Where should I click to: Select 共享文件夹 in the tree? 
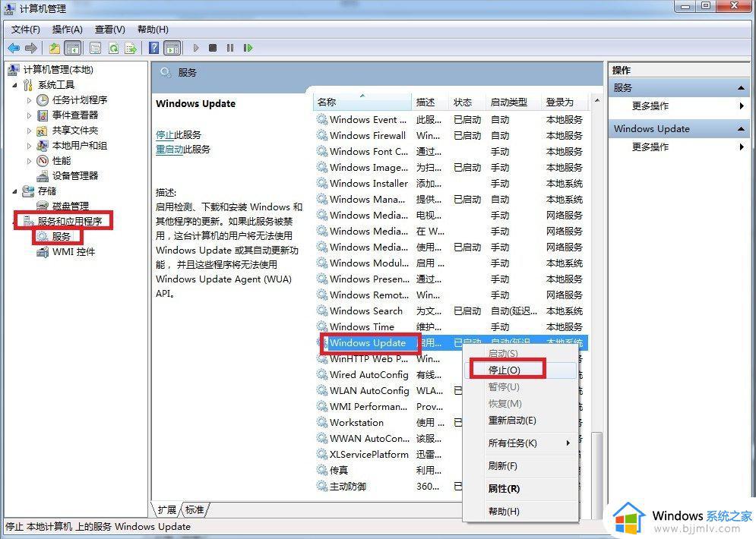tap(74, 131)
